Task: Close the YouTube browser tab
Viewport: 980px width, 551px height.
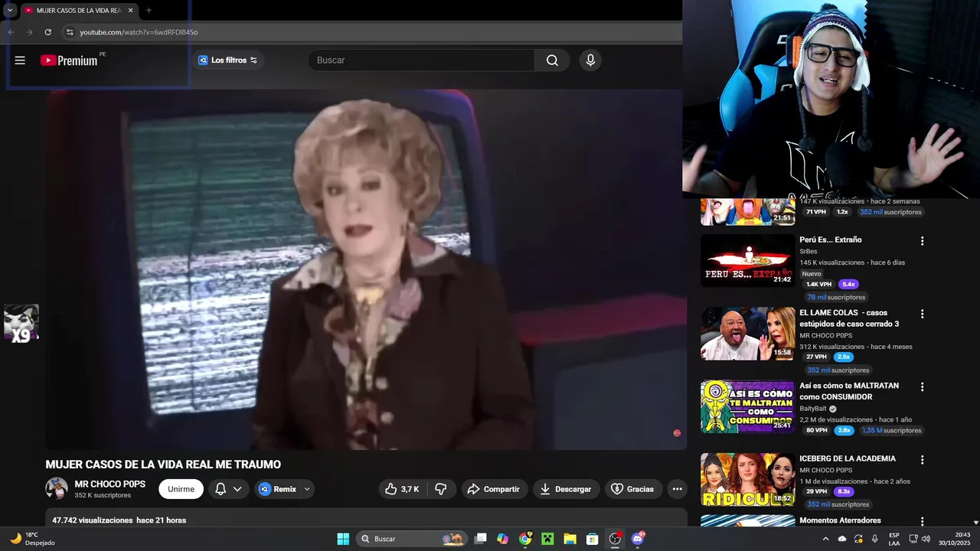Action: (x=130, y=11)
